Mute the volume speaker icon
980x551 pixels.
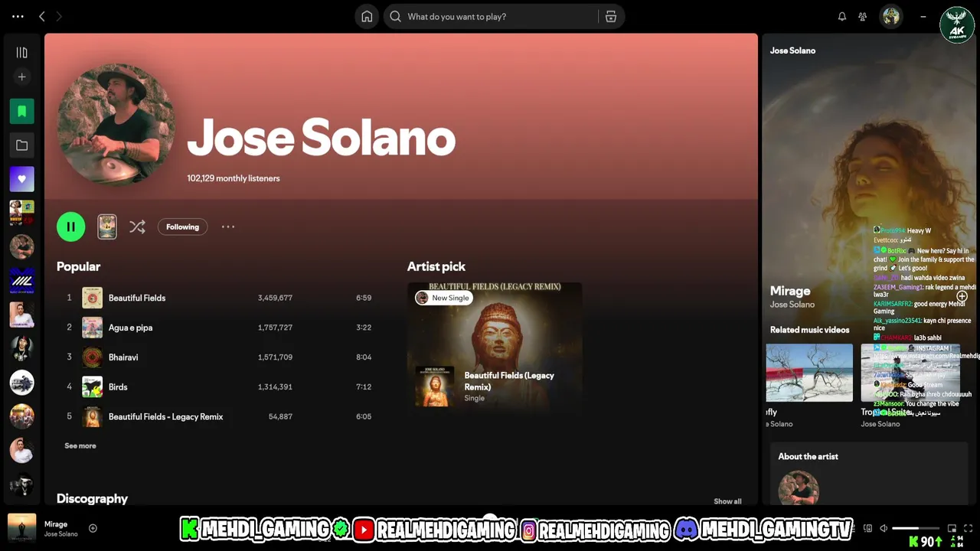[883, 528]
